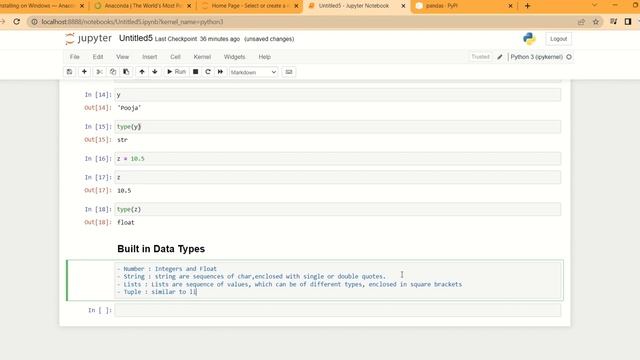Click the In [15] cell type(y)
This screenshot has height=360, width=640.
338,127
